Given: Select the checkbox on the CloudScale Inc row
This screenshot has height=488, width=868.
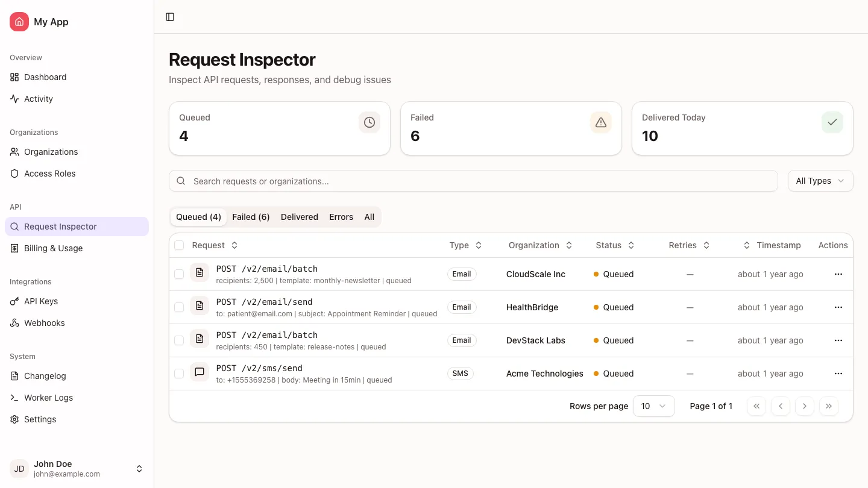Looking at the screenshot, I should [179, 274].
